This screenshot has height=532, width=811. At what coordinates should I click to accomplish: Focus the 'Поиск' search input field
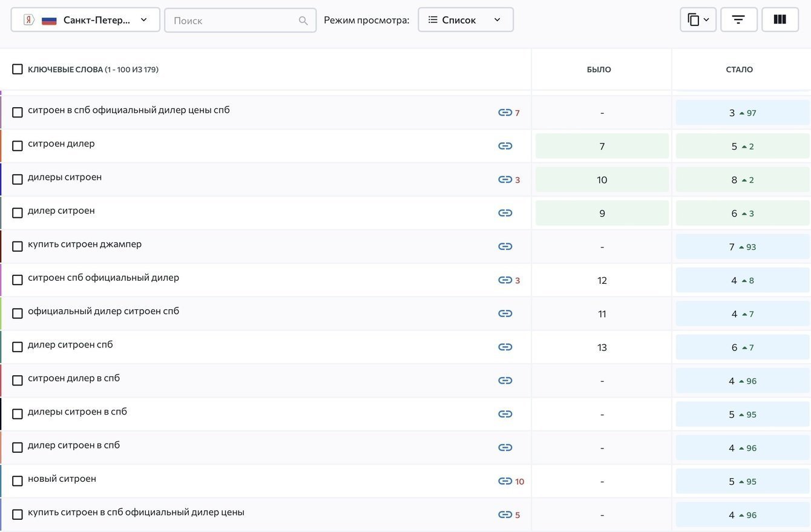[233, 21]
